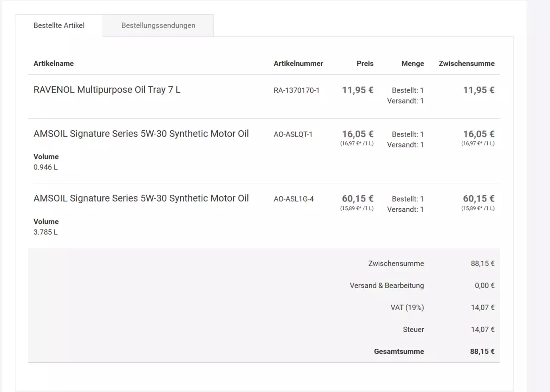Viewport: 550px width, 392px height.
Task: Click the 88,15 € Zwischensumme value in totals
Action: (x=483, y=263)
